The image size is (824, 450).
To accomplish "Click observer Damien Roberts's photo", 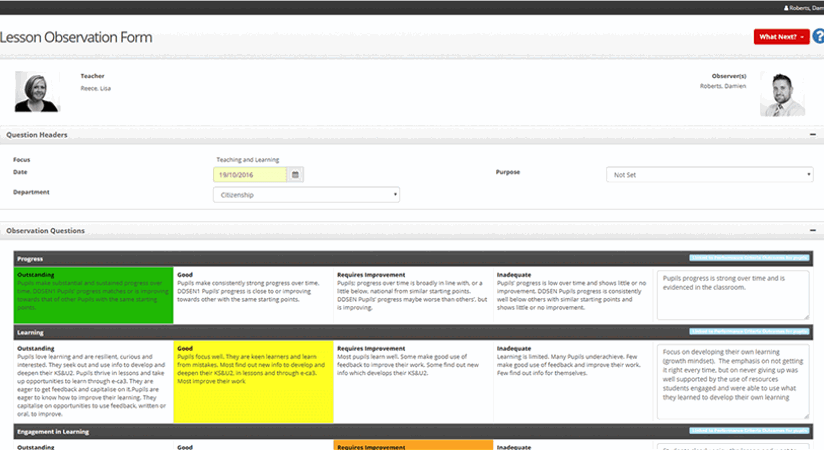I will [x=782, y=94].
